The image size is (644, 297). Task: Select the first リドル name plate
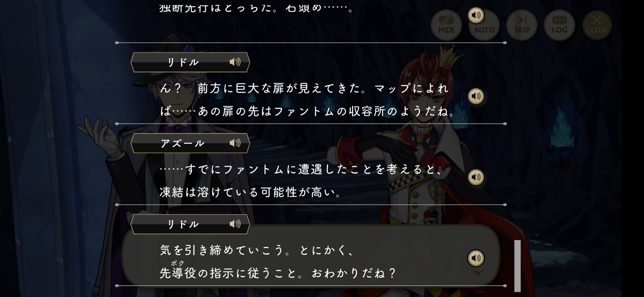point(190,62)
